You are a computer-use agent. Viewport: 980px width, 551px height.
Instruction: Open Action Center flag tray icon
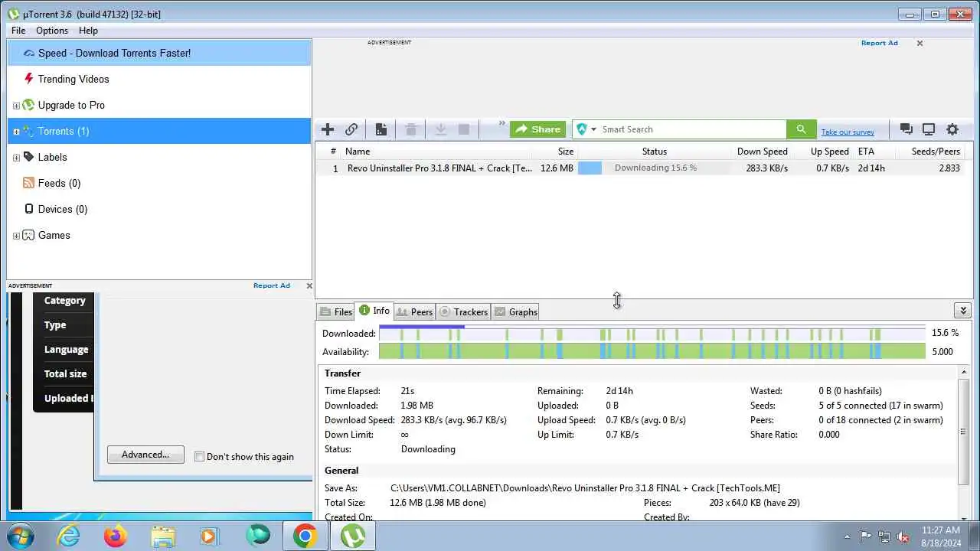(x=865, y=536)
